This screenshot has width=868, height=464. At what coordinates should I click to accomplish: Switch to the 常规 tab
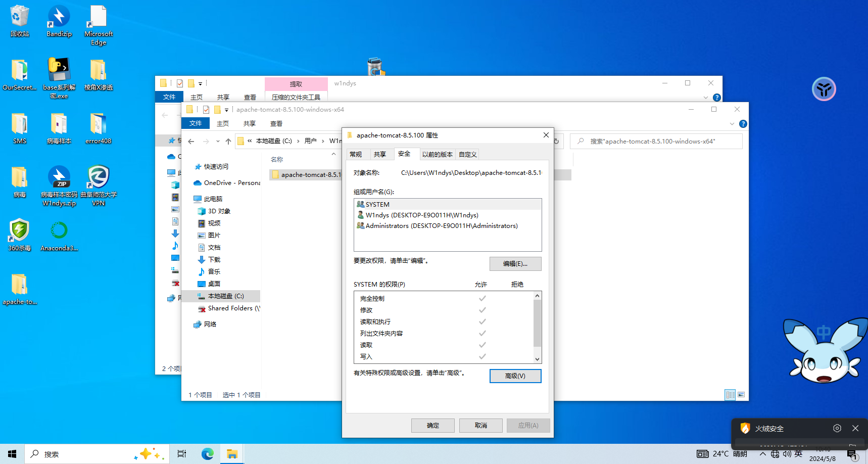356,155
